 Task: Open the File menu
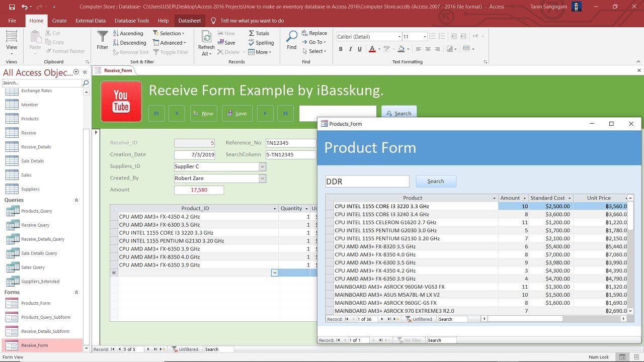(x=12, y=21)
